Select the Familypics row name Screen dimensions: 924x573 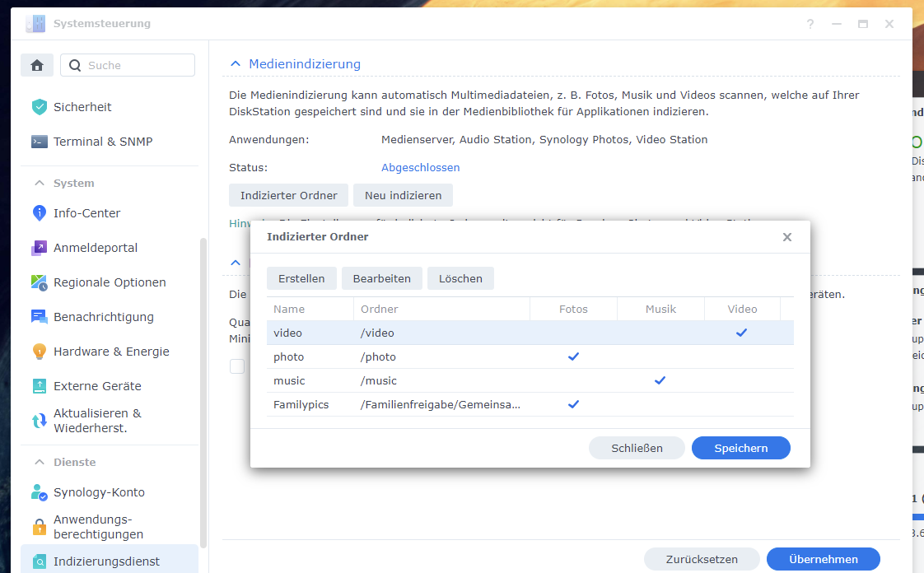(301, 404)
